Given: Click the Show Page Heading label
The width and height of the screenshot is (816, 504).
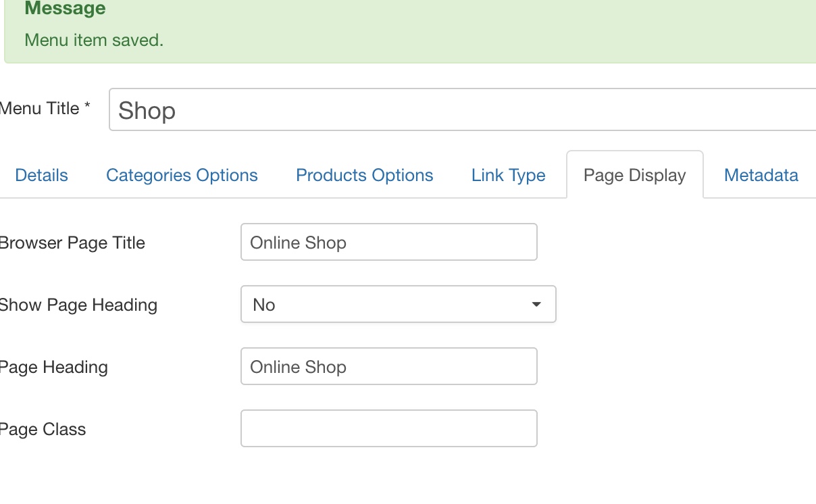Looking at the screenshot, I should pyautogui.click(x=78, y=305).
